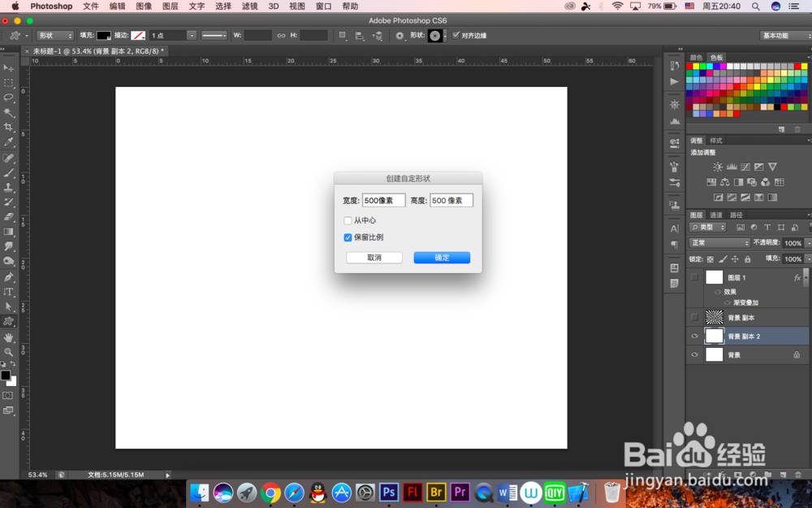Viewport: 812px width, 508px height.
Task: Open the 形状 tool mode dropdown
Action: [55, 35]
